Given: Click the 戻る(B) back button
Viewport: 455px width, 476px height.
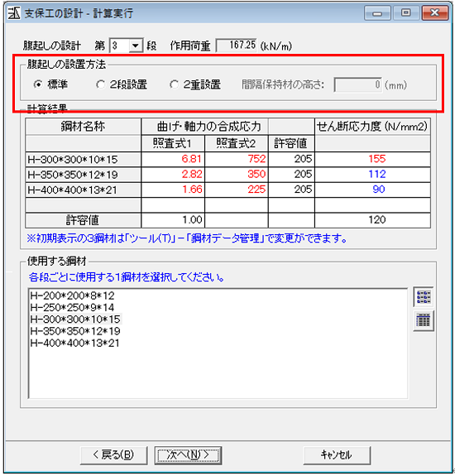Looking at the screenshot, I should click(114, 454).
